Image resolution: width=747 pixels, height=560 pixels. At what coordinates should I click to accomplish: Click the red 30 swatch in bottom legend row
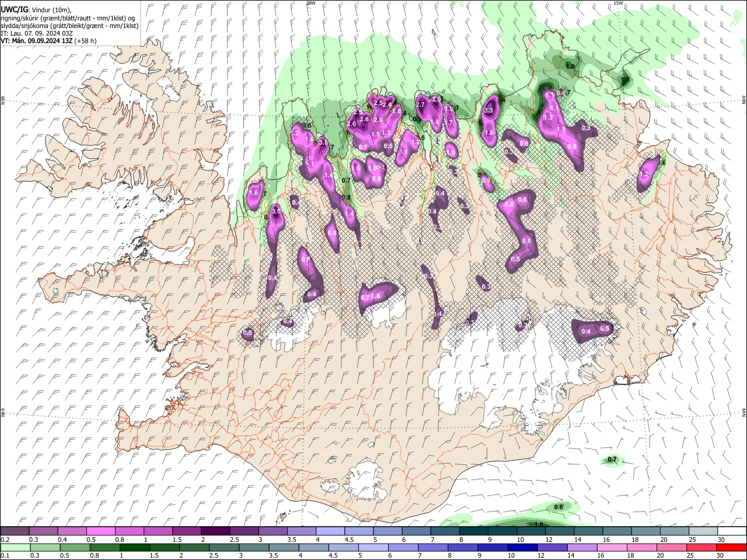point(731,547)
